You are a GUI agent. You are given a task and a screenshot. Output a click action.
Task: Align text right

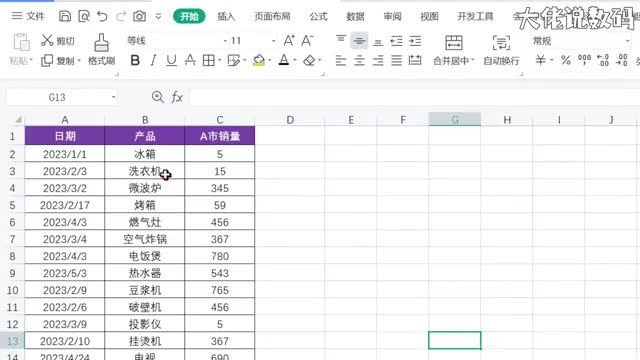[378, 61]
